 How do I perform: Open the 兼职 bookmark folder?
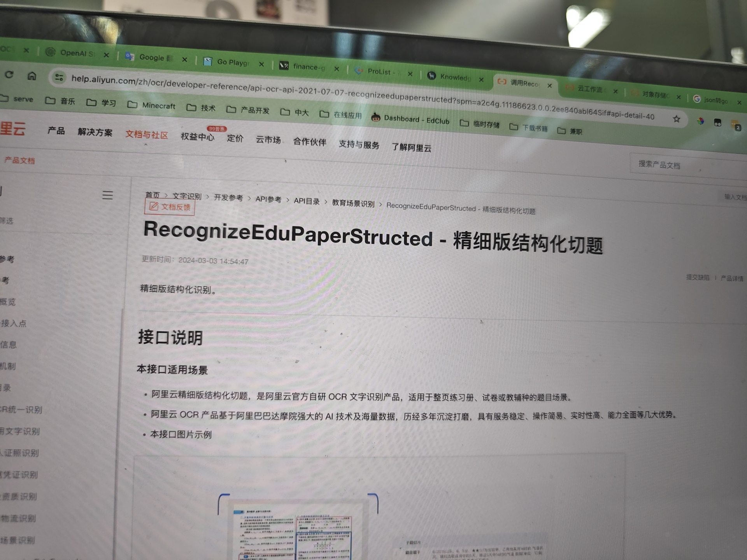click(570, 131)
